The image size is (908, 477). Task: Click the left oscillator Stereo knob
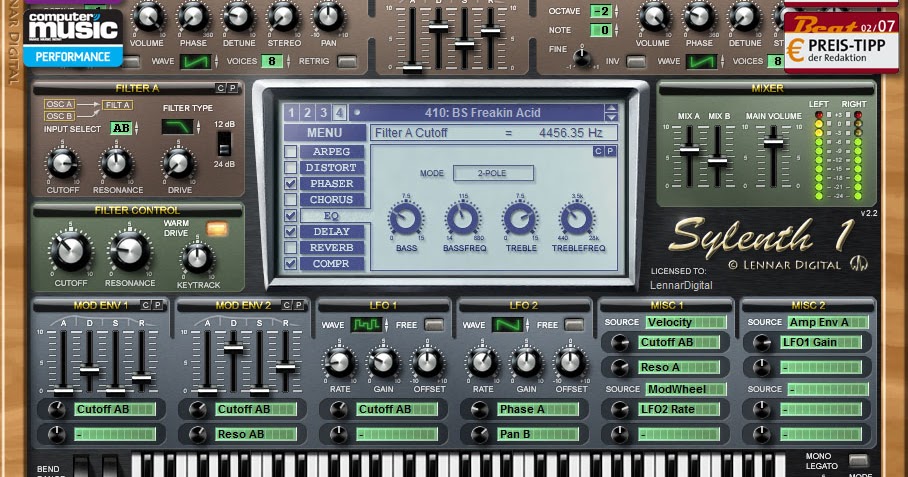coord(283,17)
